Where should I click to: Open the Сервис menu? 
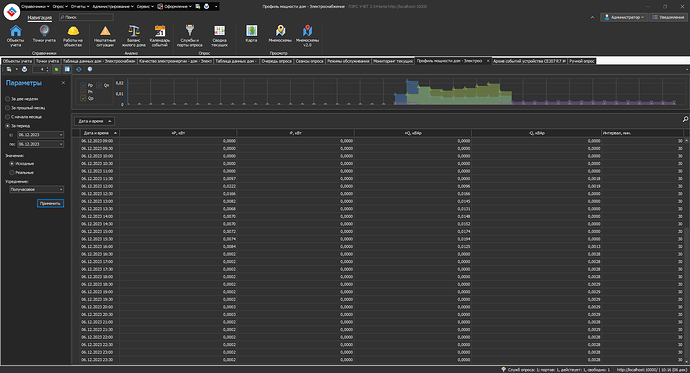coord(145,6)
